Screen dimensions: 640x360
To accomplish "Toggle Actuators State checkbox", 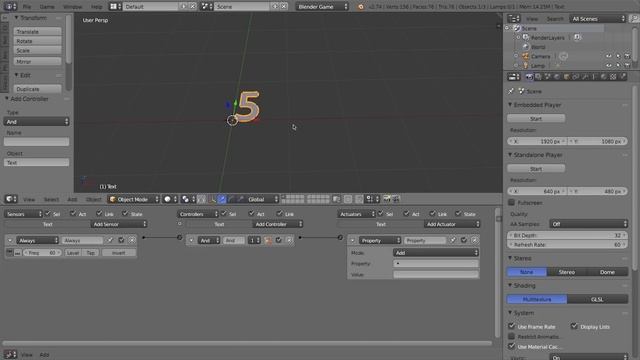I will (x=458, y=213).
